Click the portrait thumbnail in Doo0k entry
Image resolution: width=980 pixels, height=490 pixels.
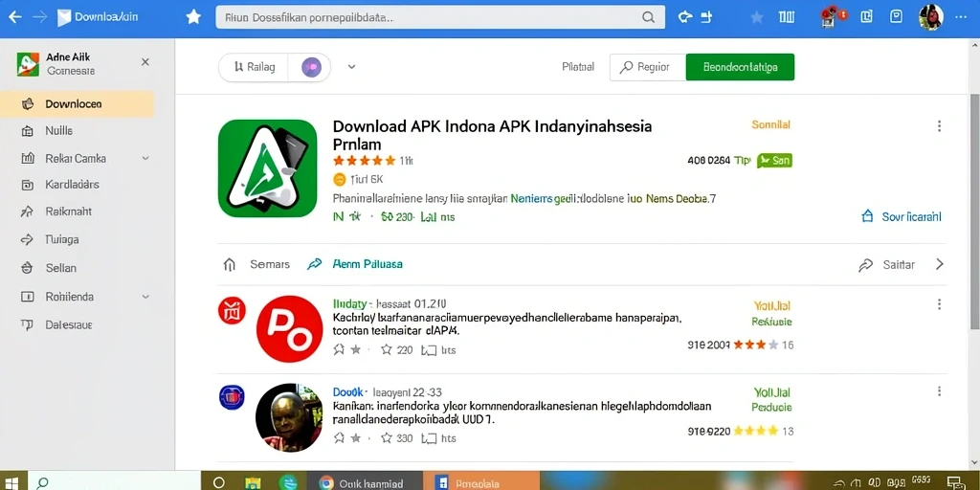[289, 417]
